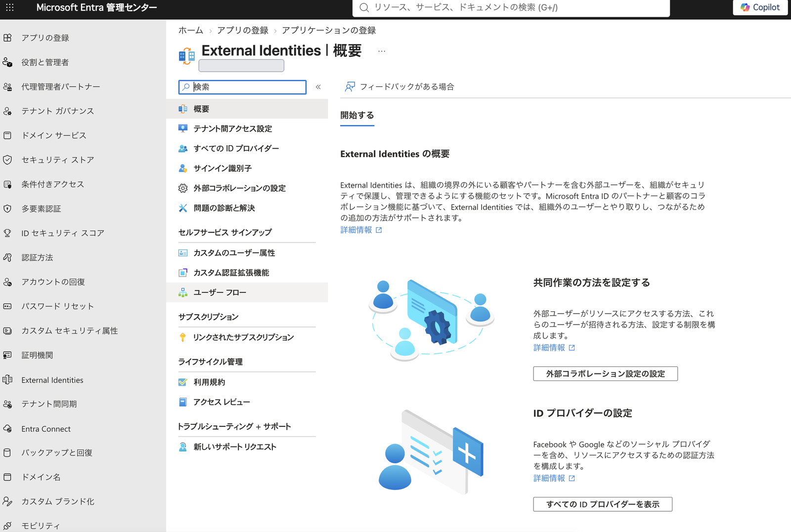This screenshot has width=791, height=532.
Task: Click アプリケーションの登録 breadcrumb link
Action: point(329,31)
